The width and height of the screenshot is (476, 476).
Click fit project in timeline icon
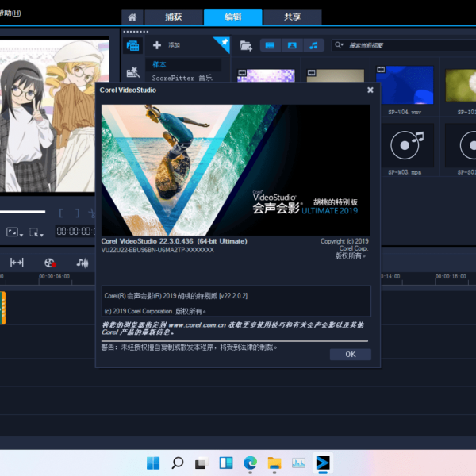click(x=17, y=263)
